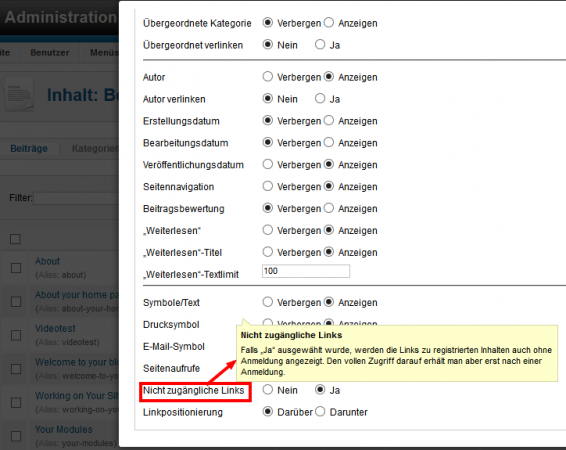Choose Ja for Autor verlinken
The image size is (566, 450).
[x=320, y=99]
